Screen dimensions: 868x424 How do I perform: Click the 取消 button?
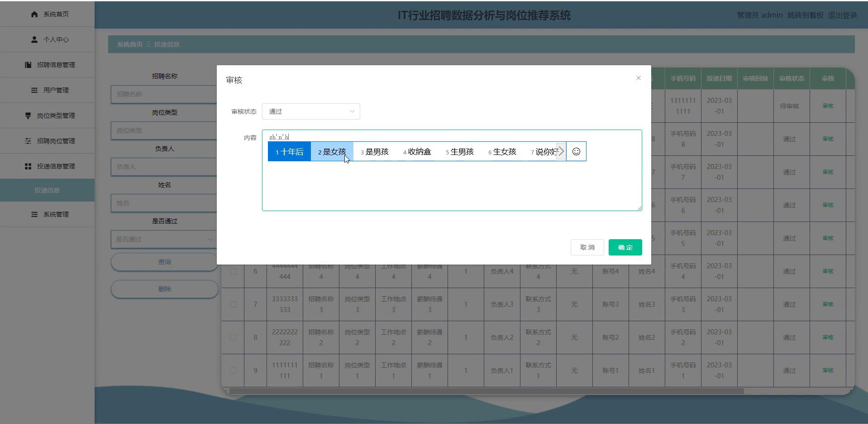pos(587,247)
